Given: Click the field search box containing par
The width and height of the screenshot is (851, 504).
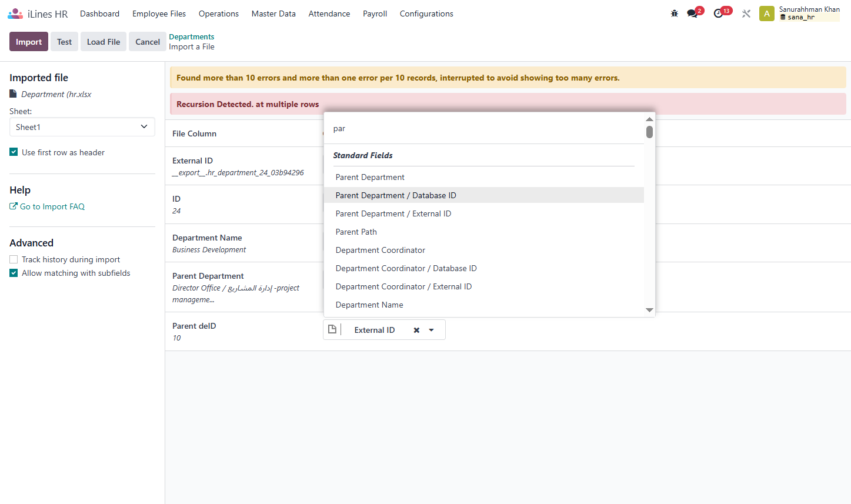Looking at the screenshot, I should [484, 129].
